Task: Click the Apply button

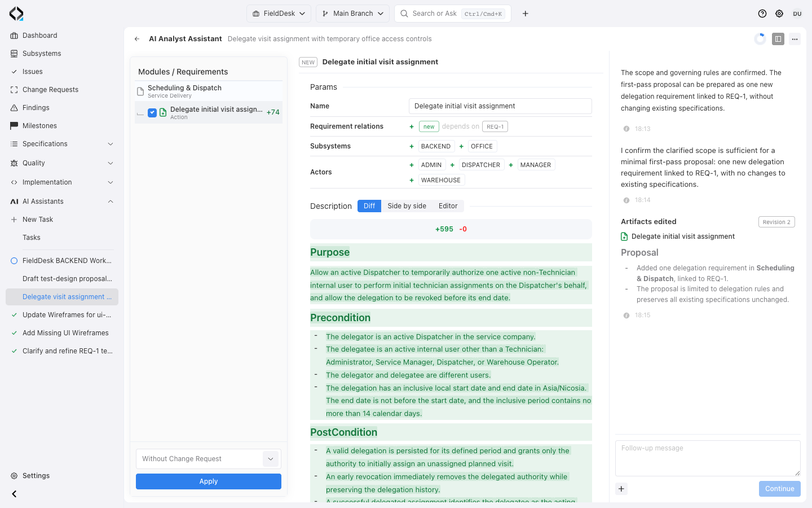Action: click(209, 481)
